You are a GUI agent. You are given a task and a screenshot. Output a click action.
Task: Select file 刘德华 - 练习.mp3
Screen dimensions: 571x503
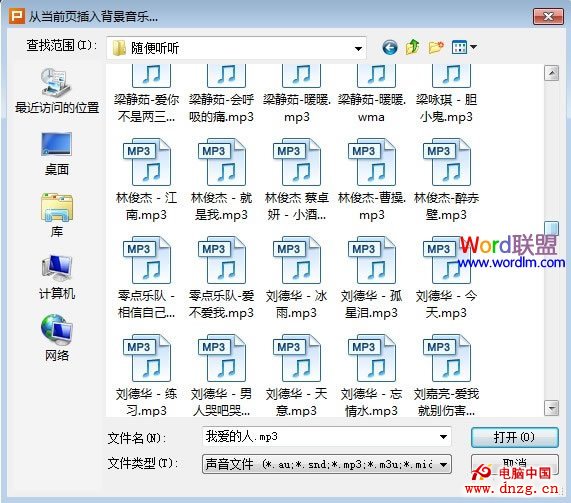click(147, 376)
